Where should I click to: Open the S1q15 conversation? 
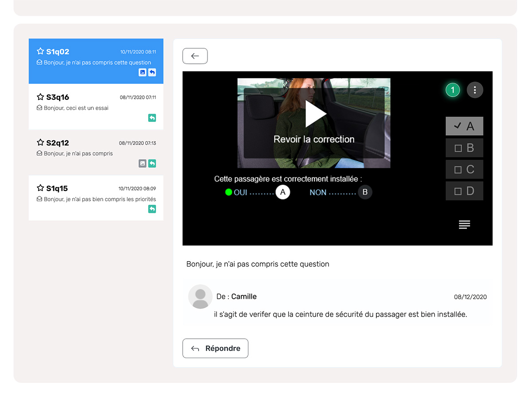coord(96,198)
